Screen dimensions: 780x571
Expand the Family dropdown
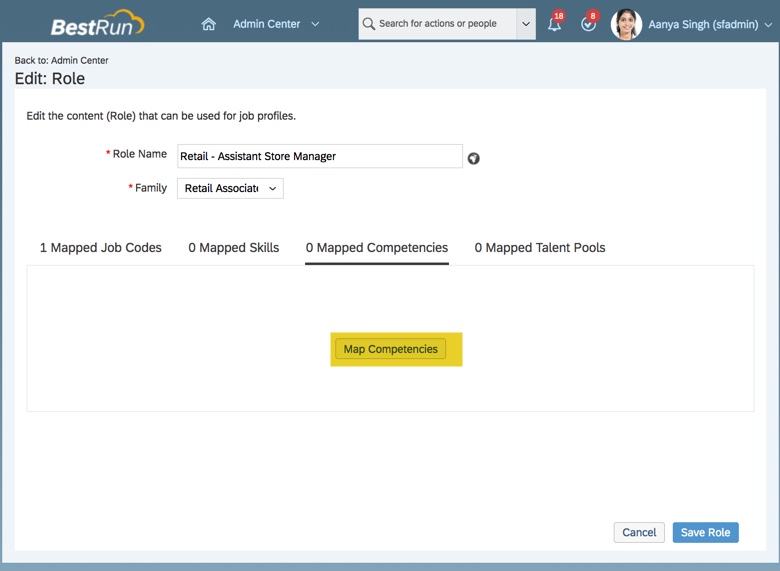pos(230,188)
